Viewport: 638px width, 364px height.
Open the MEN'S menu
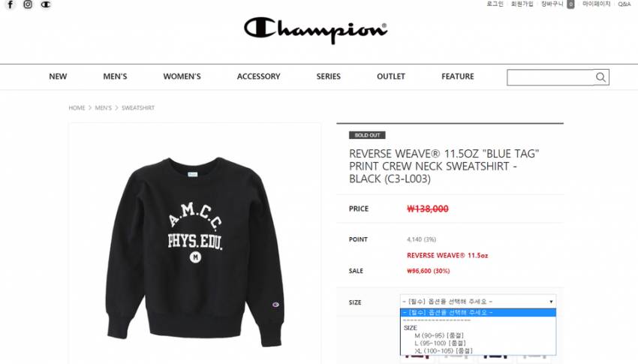point(115,77)
